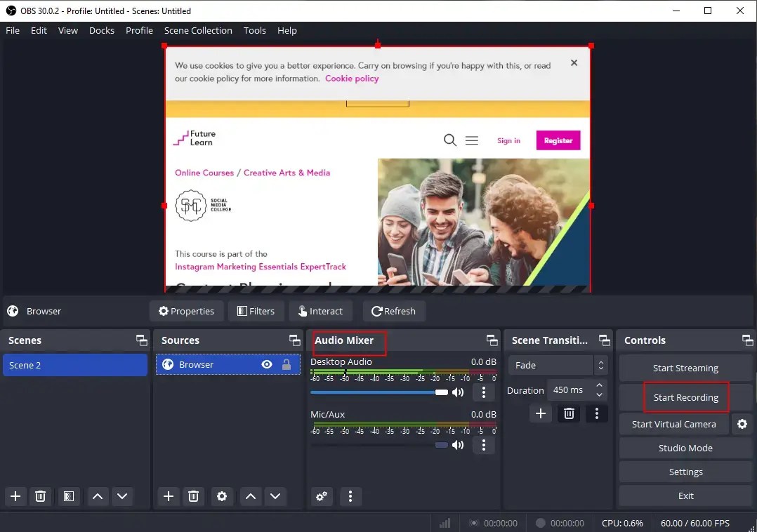Open the Docks menu
This screenshot has height=532, width=757.
point(102,30)
